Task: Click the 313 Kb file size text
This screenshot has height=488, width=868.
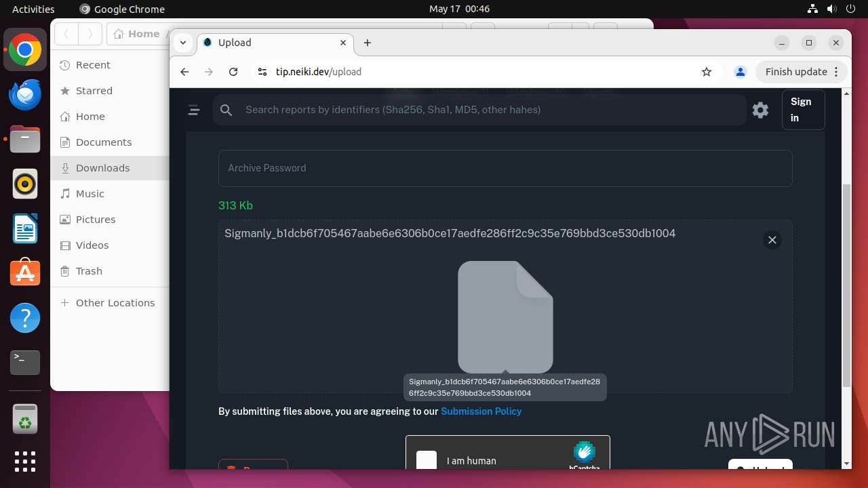Action: click(235, 205)
